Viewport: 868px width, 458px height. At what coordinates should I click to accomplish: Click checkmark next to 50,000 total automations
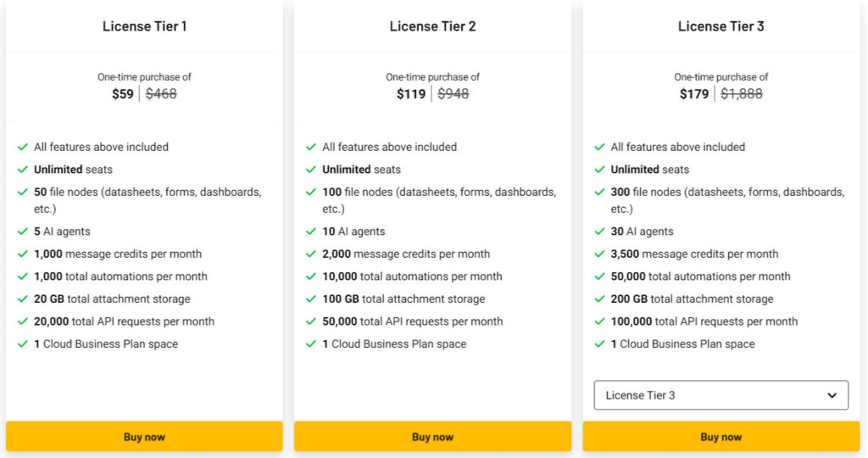(599, 276)
